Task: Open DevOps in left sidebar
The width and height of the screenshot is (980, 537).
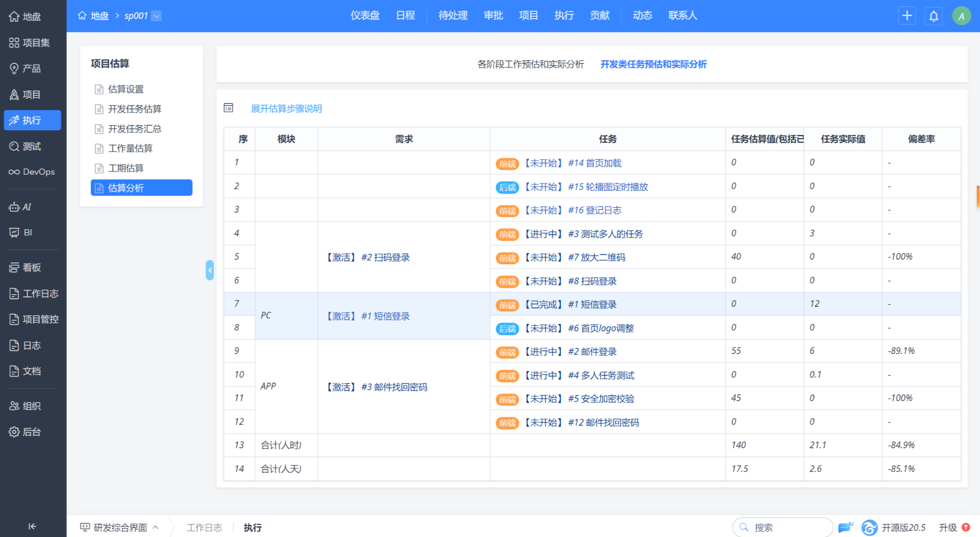Action: point(32,172)
